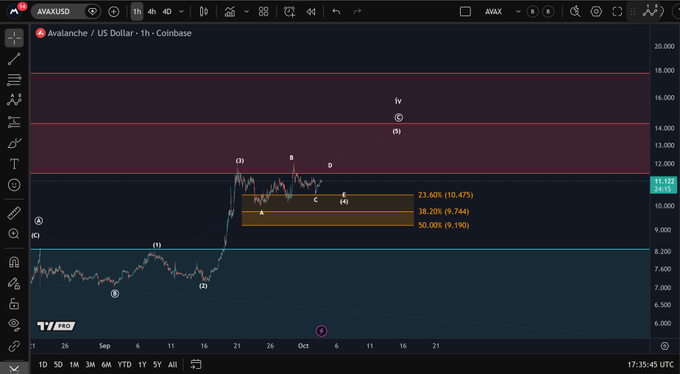Open the candlestick chart type selector

(x=203, y=12)
